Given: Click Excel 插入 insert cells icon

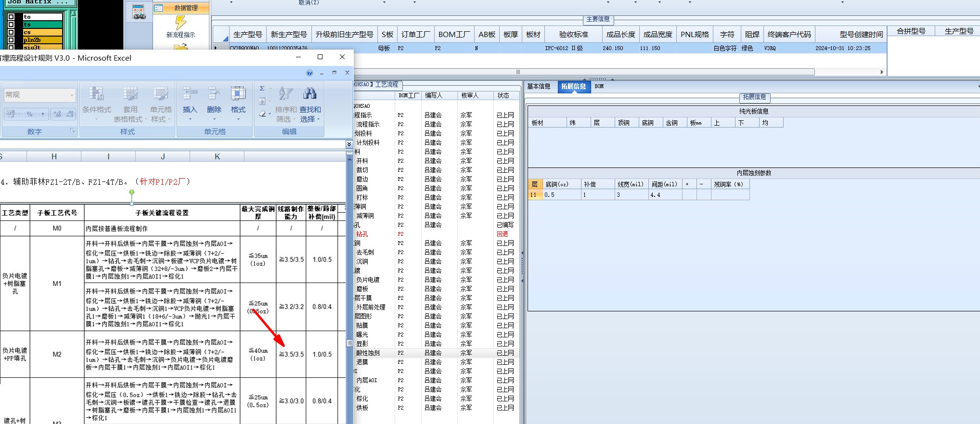Looking at the screenshot, I should 190,94.
